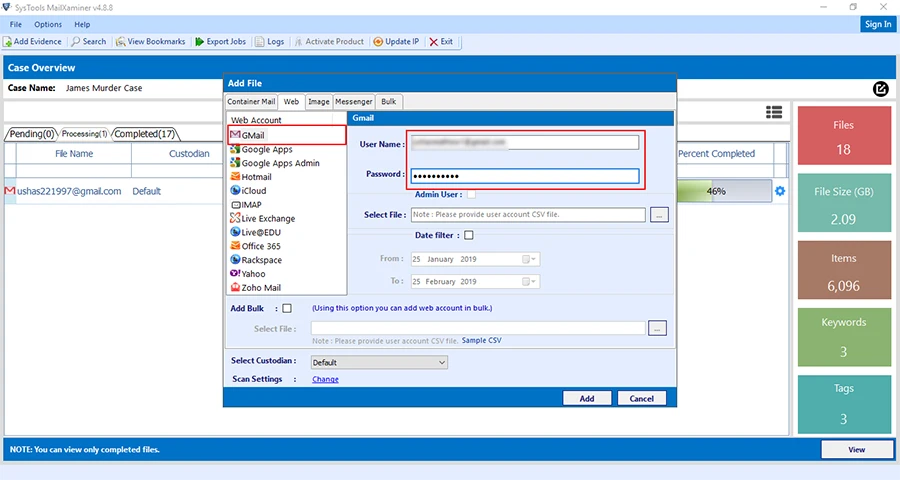Enable the Admin User checkbox
Viewport: 900px width, 480px height.
click(x=471, y=195)
